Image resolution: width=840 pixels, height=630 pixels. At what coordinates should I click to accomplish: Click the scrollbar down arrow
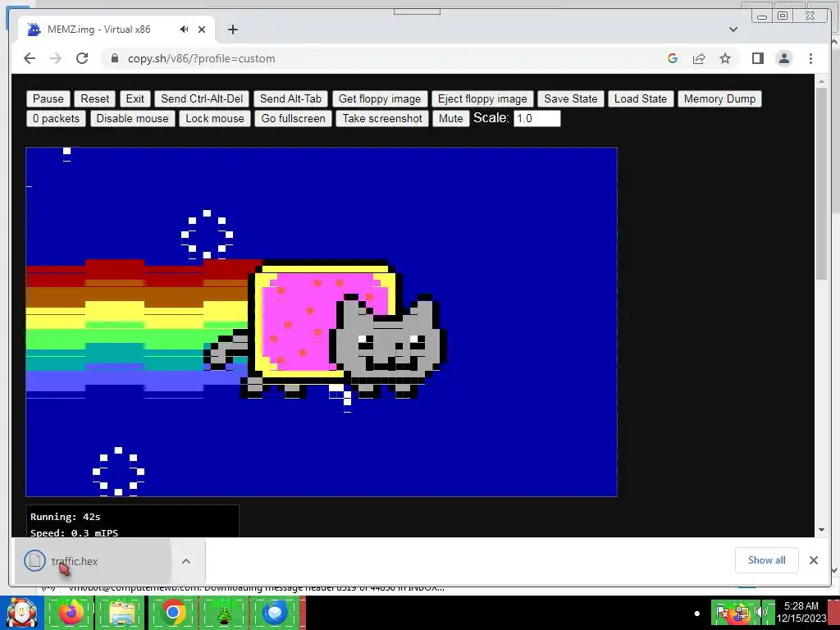pos(822,531)
